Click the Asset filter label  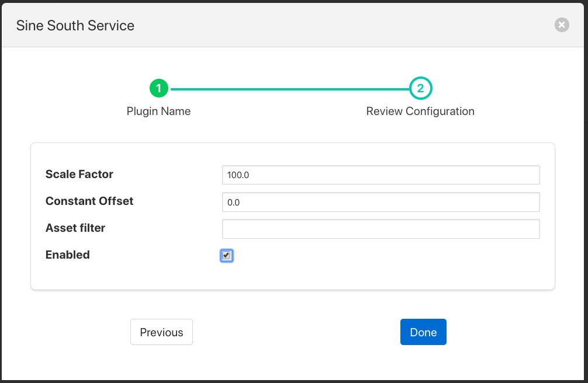pyautogui.click(x=75, y=228)
